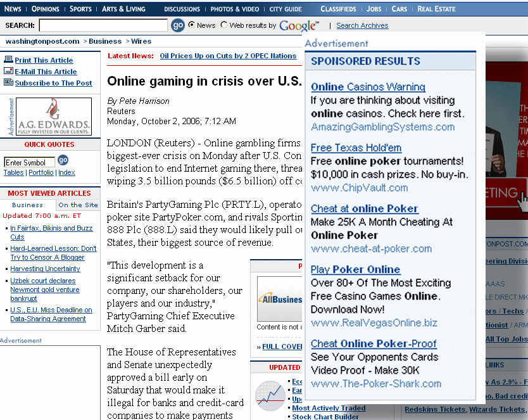Viewport: 528px width, 420px height.
Task: Open www.cheat-at-poker.com URL
Action: click(371, 248)
